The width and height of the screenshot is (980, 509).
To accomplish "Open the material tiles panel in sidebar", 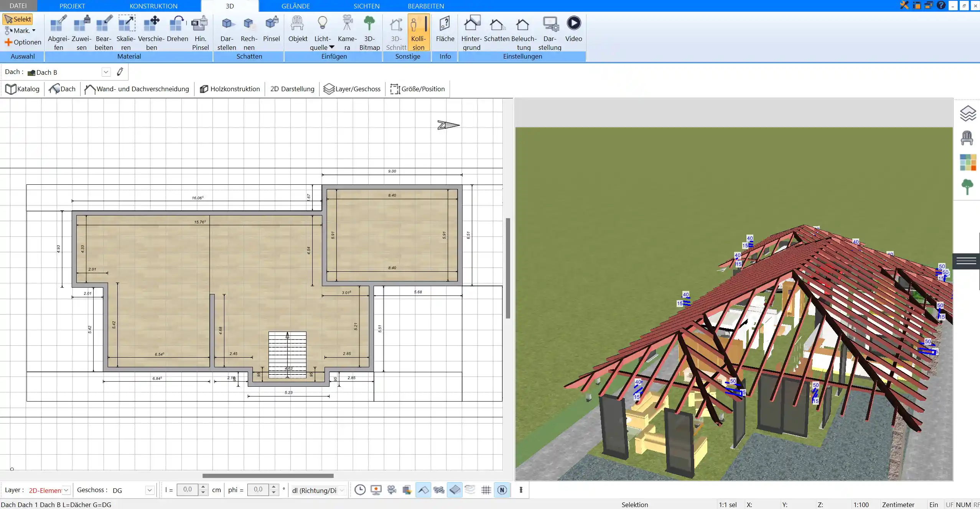I will (967, 163).
